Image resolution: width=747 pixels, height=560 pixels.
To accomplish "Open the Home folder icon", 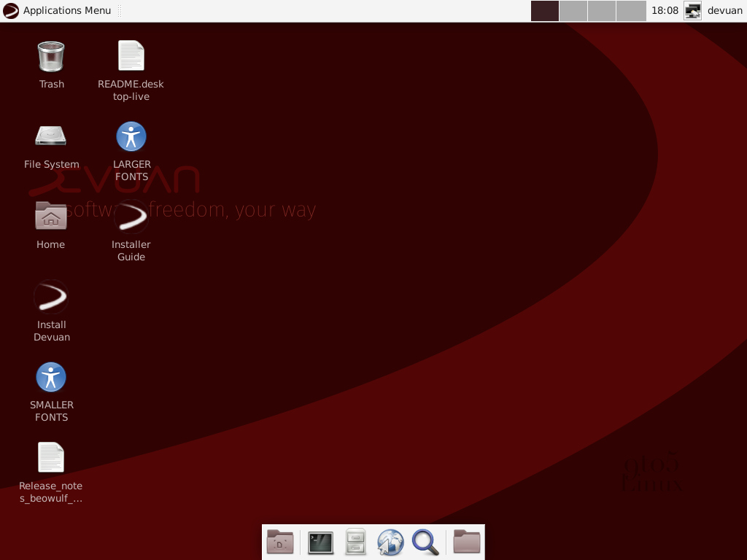I will 51,216.
